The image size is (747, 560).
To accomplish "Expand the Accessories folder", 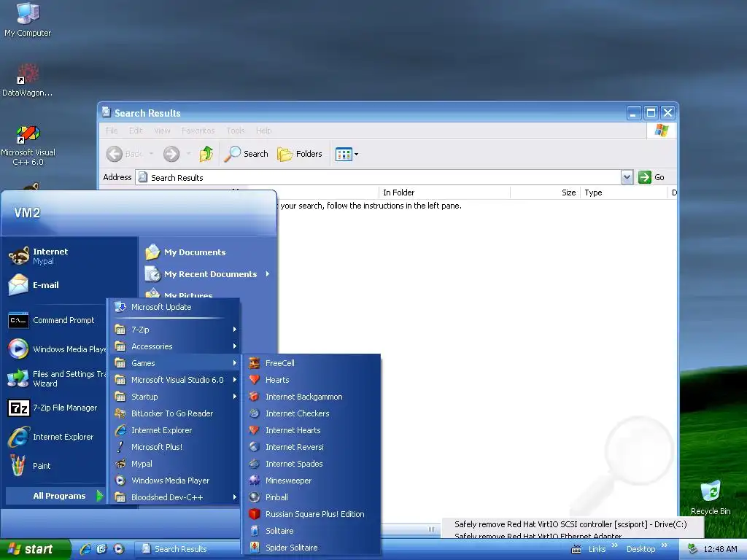I will (174, 346).
